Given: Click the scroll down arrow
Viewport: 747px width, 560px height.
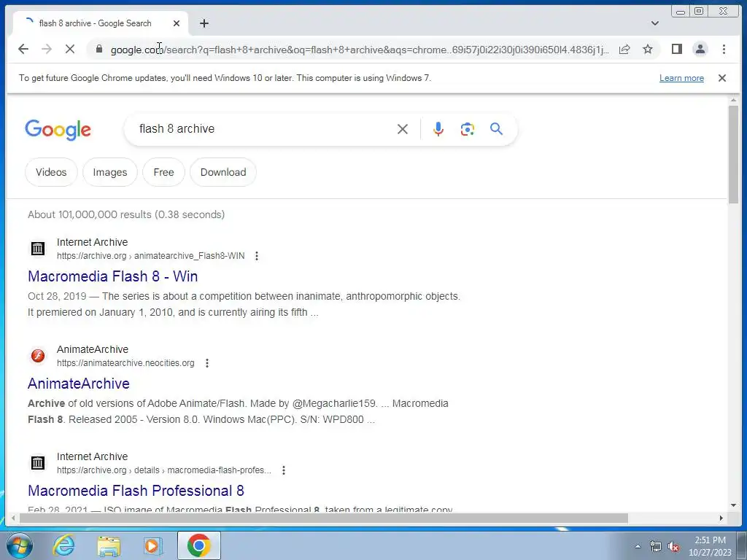Looking at the screenshot, I should 733,505.
